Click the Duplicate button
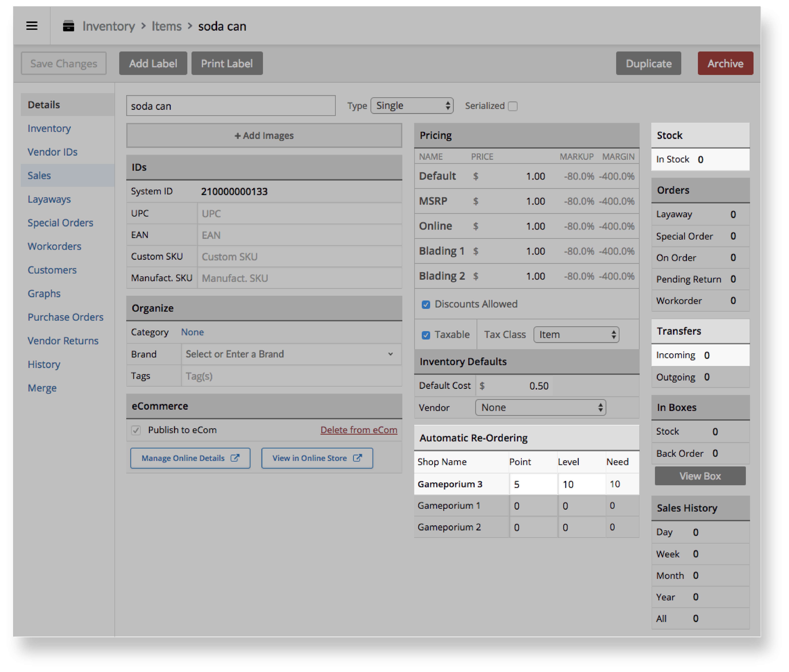The image size is (789, 672). (648, 63)
